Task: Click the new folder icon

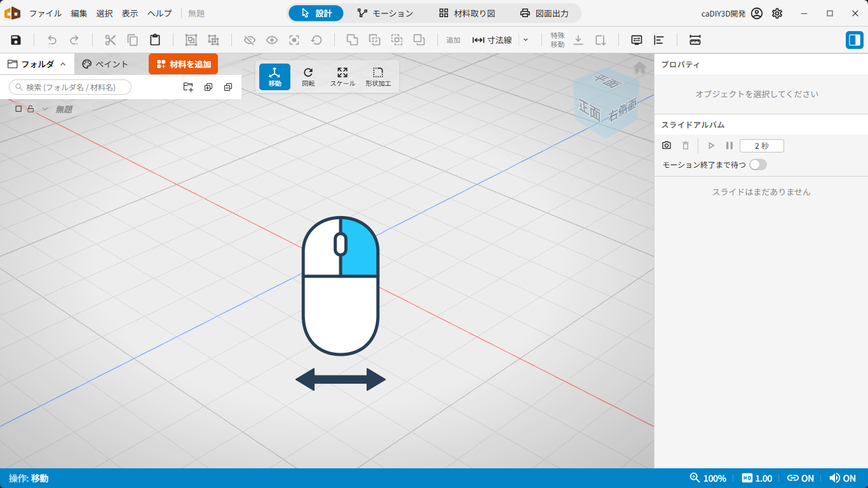Action: pos(188,87)
